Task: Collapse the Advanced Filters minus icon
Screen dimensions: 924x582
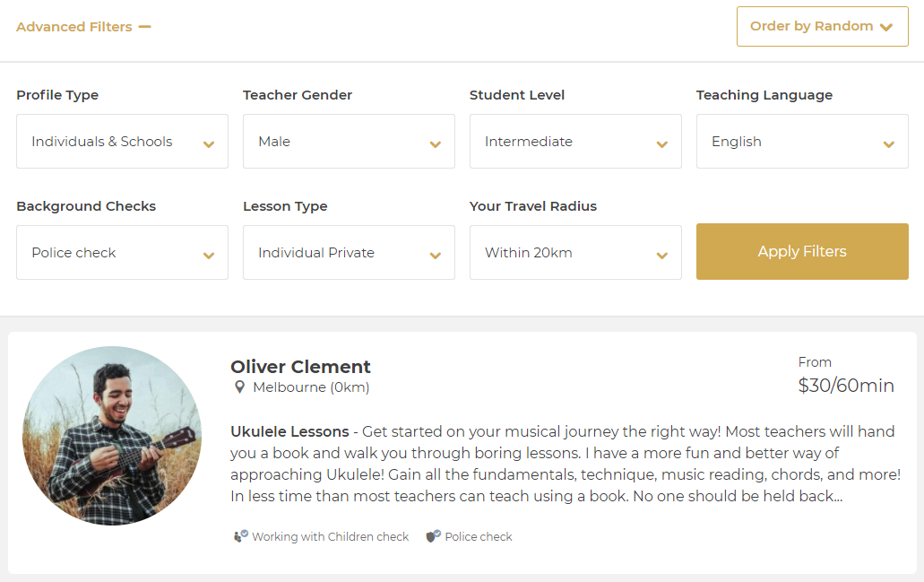Action: [144, 27]
